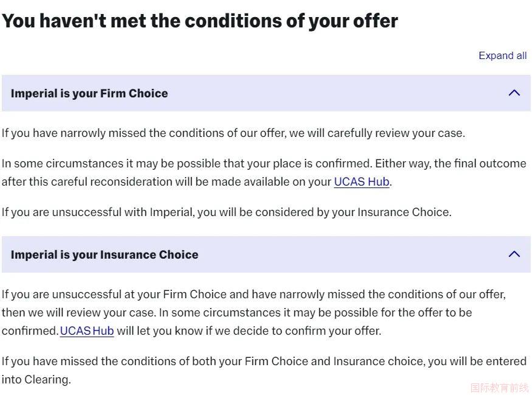Image resolution: width=532 pixels, height=395 pixels.
Task: Click 'will let you know if we decide' text
Action: (x=249, y=331)
